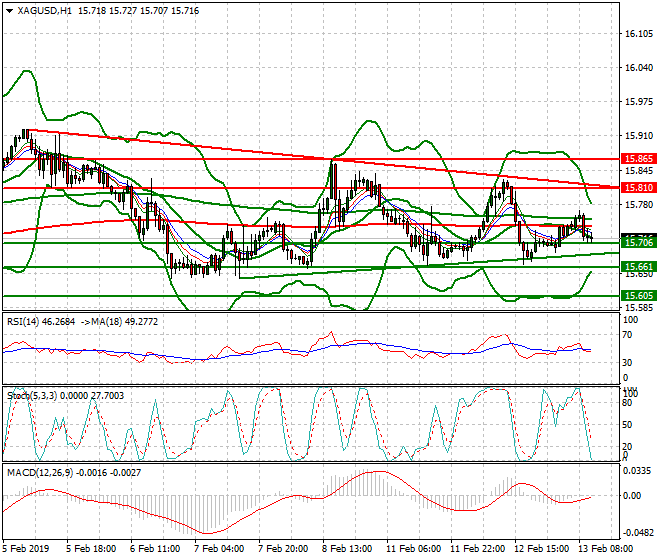Click the 5 Feb 18:00 time label
660x560 pixels.
tap(91, 549)
